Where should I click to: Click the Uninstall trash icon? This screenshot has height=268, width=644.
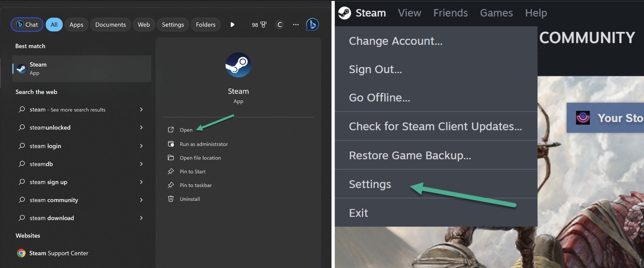click(x=171, y=199)
